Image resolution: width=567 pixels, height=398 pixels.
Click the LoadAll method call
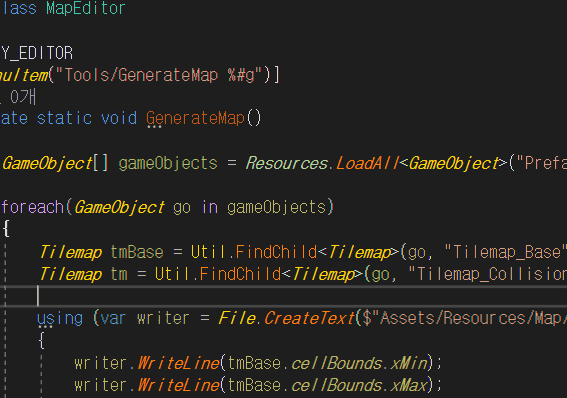367,163
